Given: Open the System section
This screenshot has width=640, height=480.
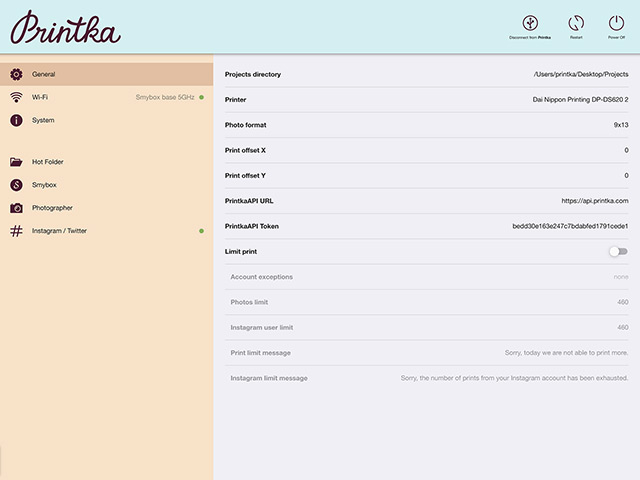Looking at the screenshot, I should [x=107, y=120].
